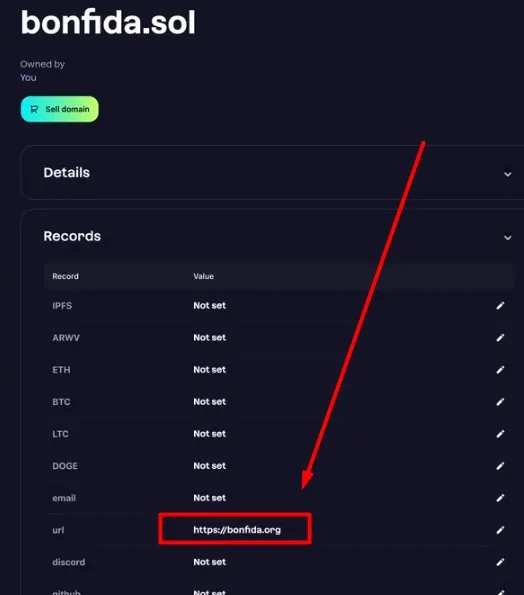
Task: Click the Value column header
Action: (203, 276)
